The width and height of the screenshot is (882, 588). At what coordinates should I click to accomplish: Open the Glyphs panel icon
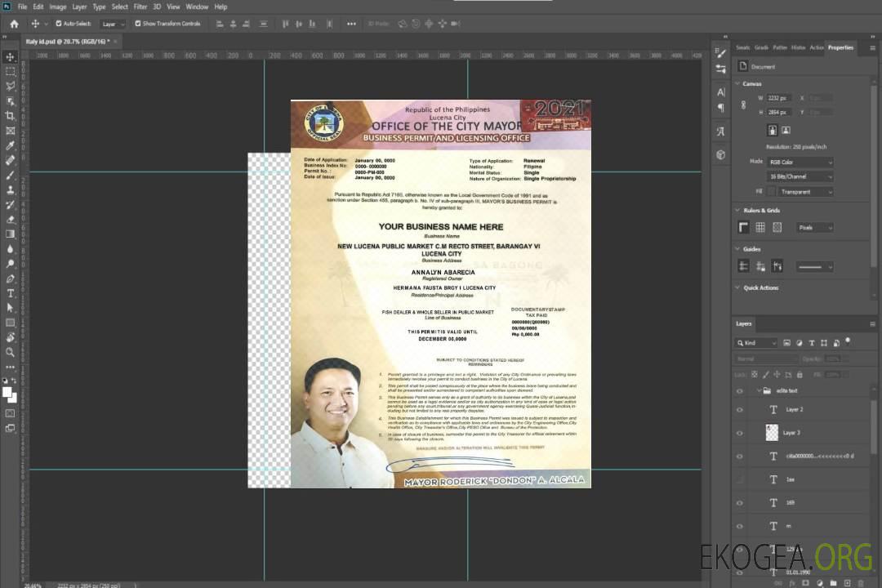coord(721,131)
